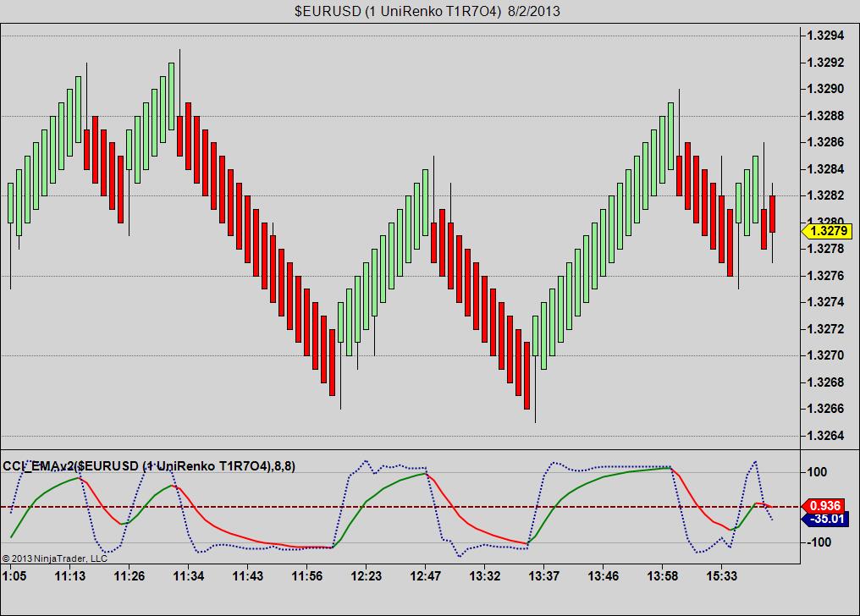The width and height of the screenshot is (860, 616).
Task: Click the 15:33 time axis label
Action: [x=722, y=576]
